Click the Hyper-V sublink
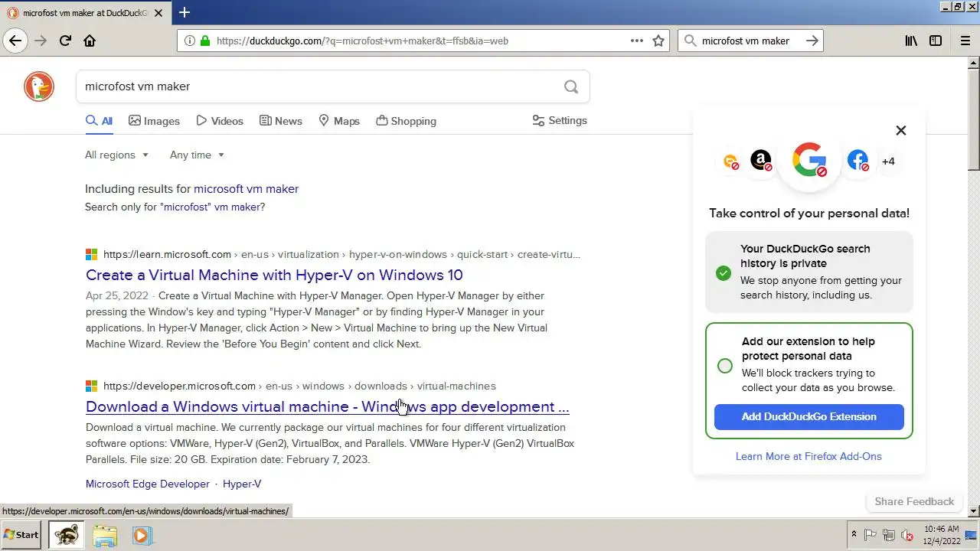 pos(242,484)
